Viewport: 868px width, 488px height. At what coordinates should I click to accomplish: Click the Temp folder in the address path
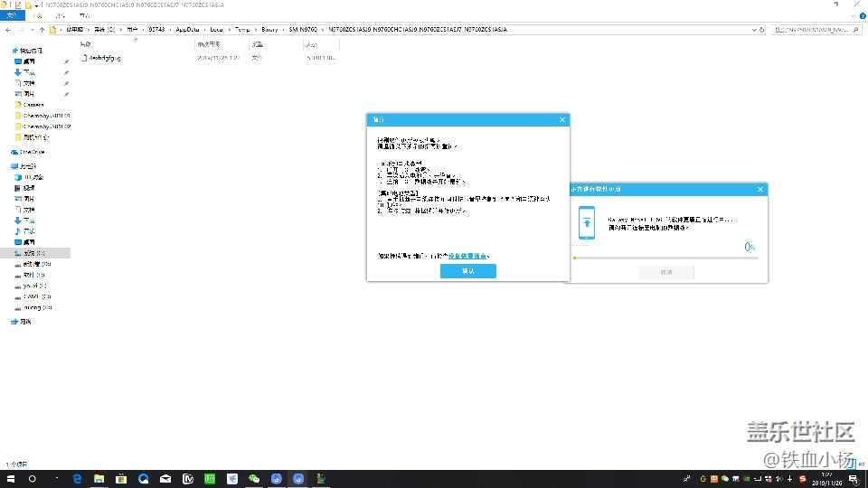click(241, 30)
